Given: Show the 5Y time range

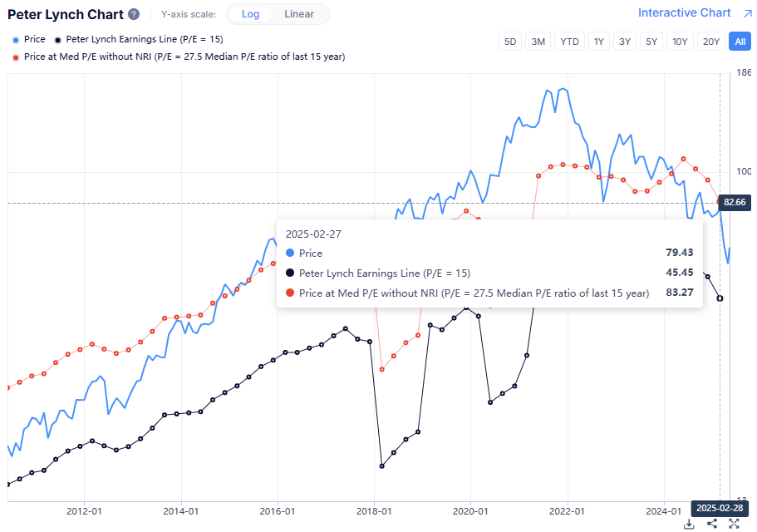Looking at the screenshot, I should 651,42.
